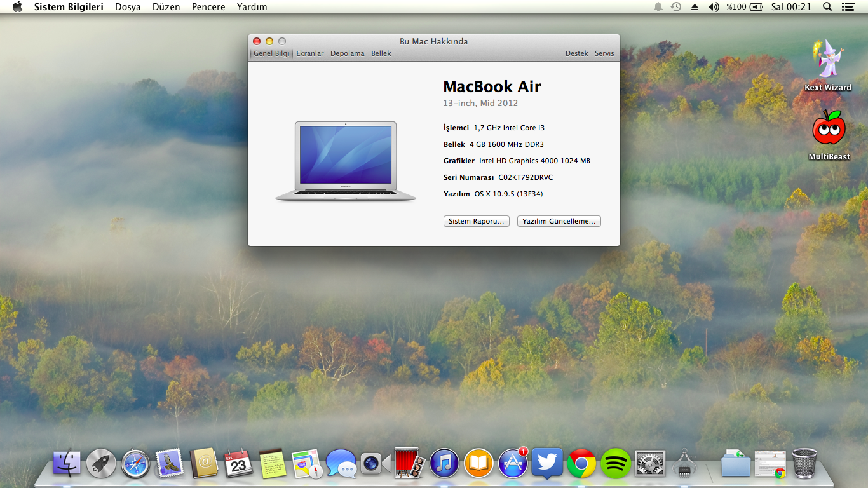
Task: Open FaceTime camera icon in dock
Action: (x=376, y=464)
